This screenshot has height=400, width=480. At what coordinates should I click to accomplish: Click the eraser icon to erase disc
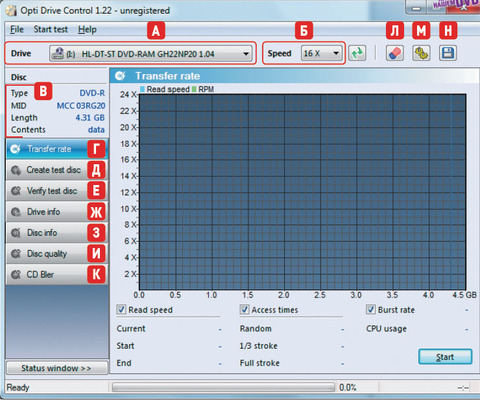(395, 53)
